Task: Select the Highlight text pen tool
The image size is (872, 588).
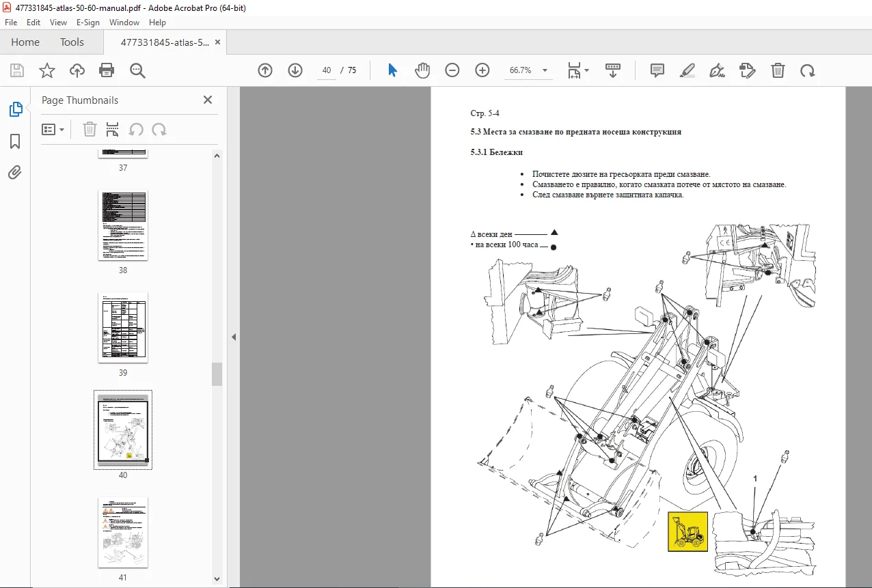Action: point(687,70)
